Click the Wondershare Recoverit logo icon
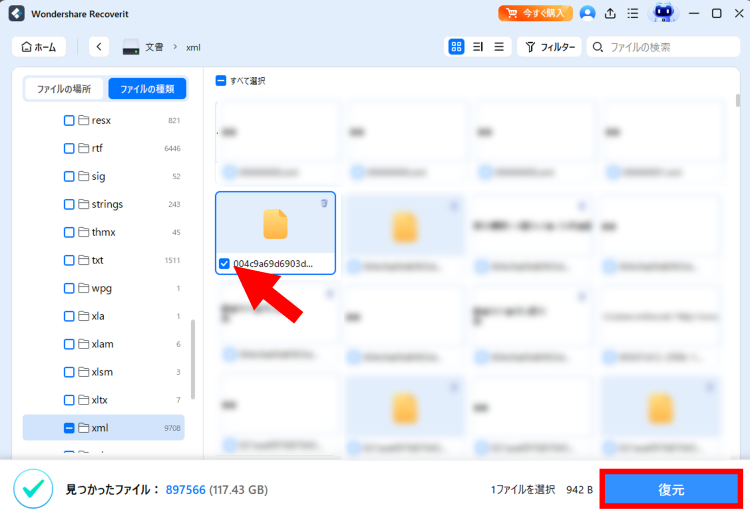The width and height of the screenshot is (750, 516). [17, 13]
